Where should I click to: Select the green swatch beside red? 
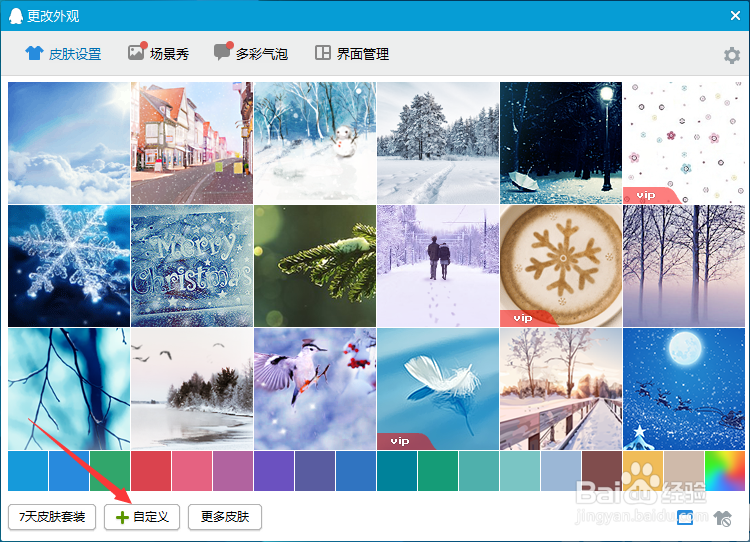110,471
